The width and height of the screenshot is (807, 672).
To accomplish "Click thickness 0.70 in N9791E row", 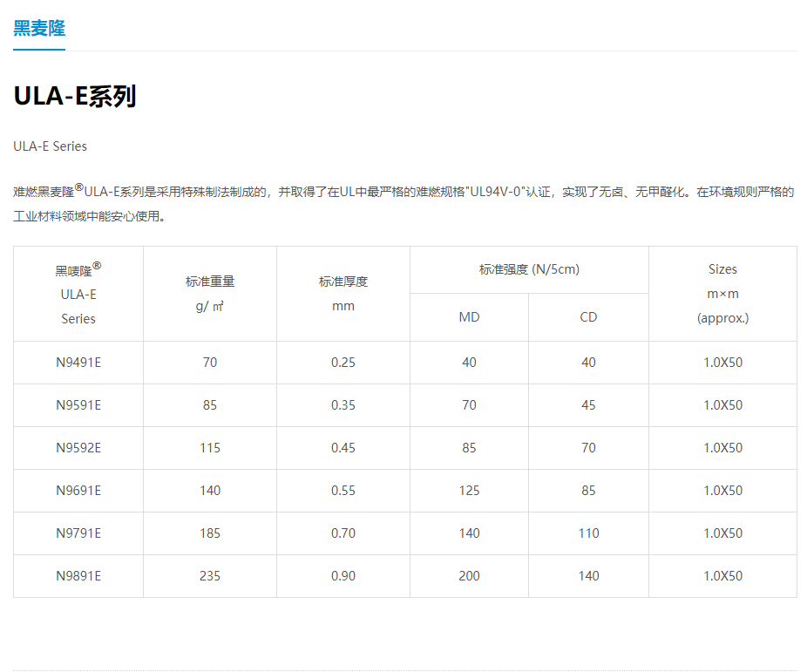I will pyautogui.click(x=343, y=533).
